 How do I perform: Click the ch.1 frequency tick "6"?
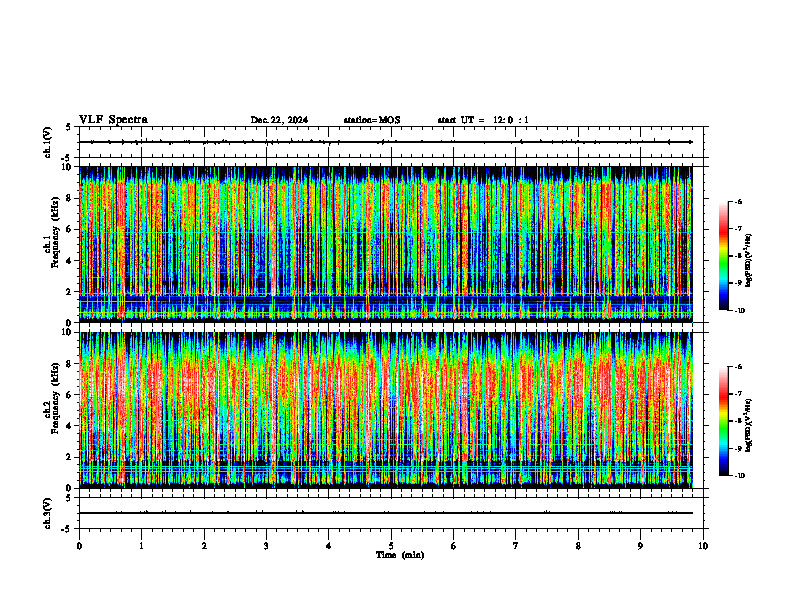pyautogui.click(x=69, y=229)
